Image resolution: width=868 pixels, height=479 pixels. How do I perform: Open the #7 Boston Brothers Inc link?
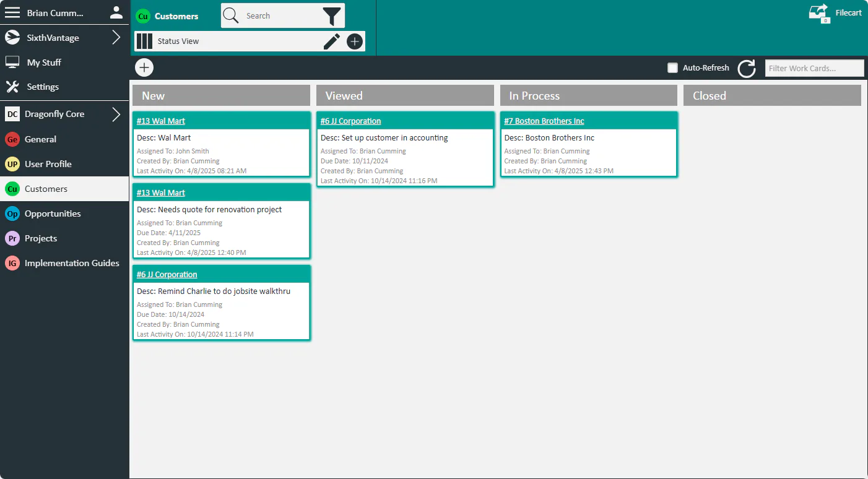[544, 121]
